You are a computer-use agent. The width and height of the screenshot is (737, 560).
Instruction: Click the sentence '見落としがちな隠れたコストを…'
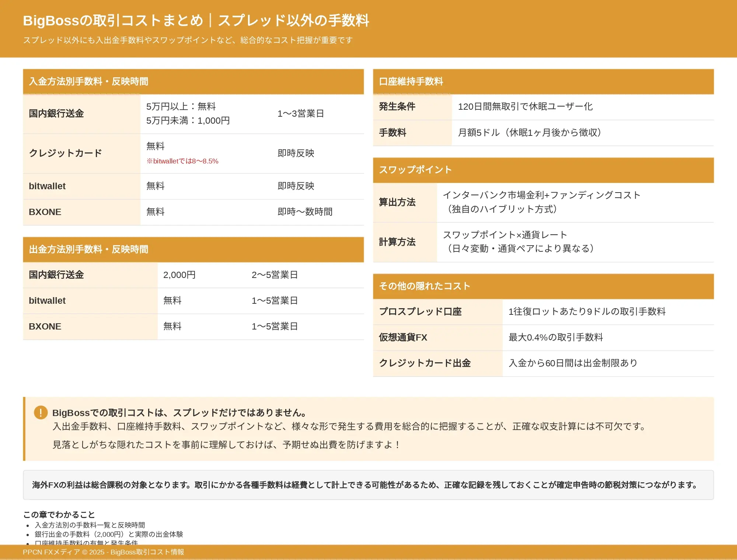227,445
